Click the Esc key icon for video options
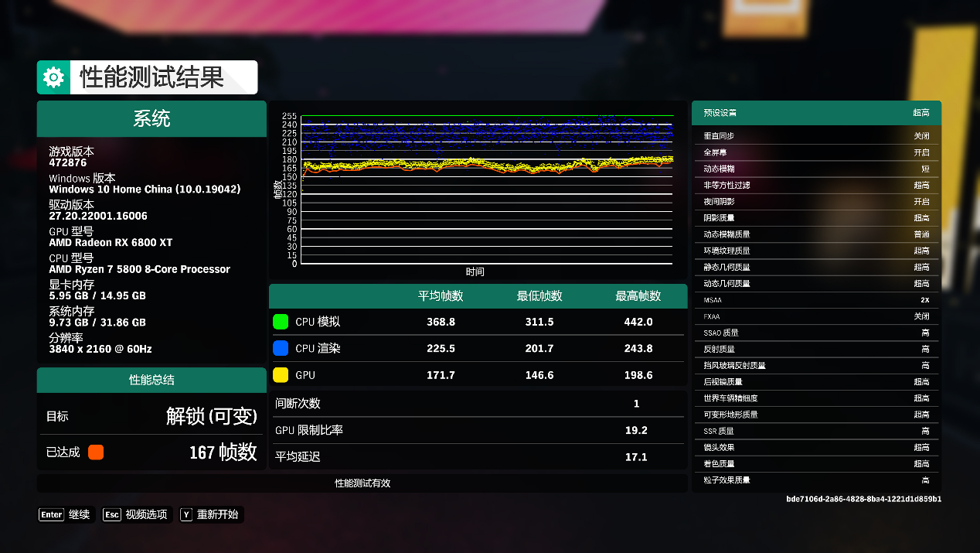Viewport: 980px width, 553px height. click(111, 514)
